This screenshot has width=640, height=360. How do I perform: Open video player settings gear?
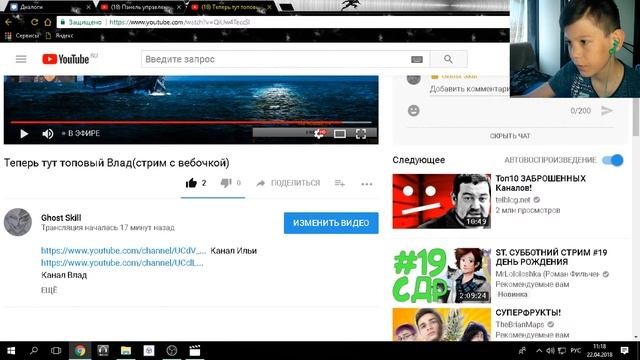tap(319, 133)
